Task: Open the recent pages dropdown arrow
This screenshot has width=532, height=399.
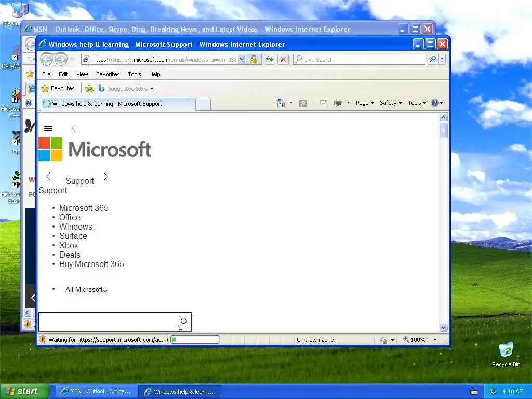Action: [x=73, y=60]
